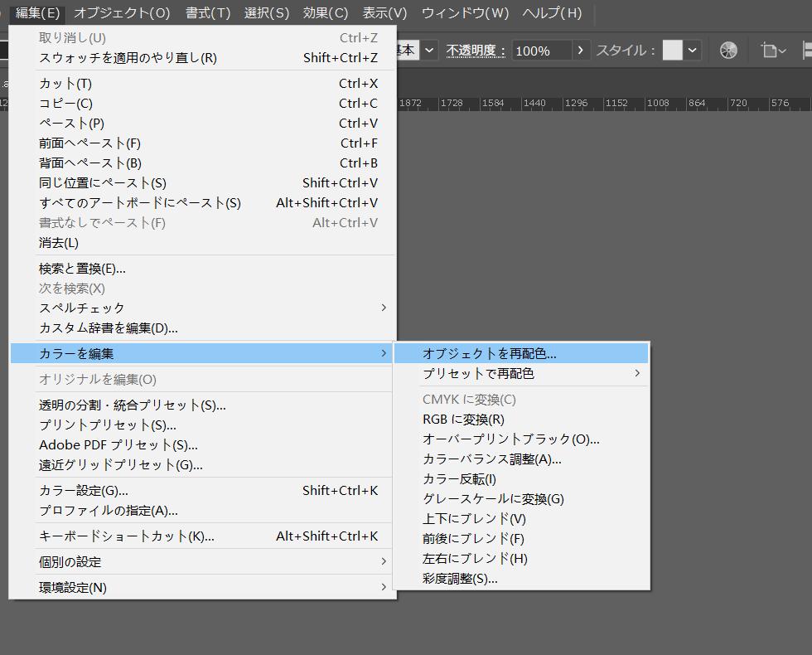Open the 選択(S) menu
The width and height of the screenshot is (812, 655).
[x=267, y=12]
